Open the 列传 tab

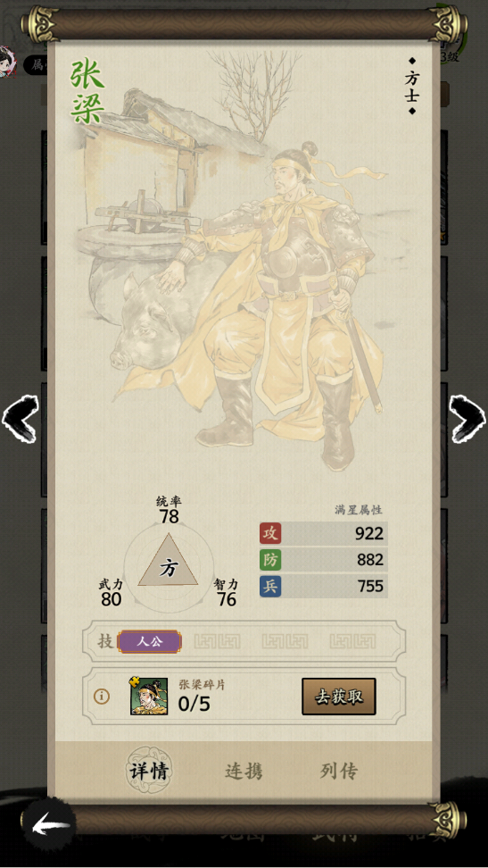pyautogui.click(x=339, y=771)
